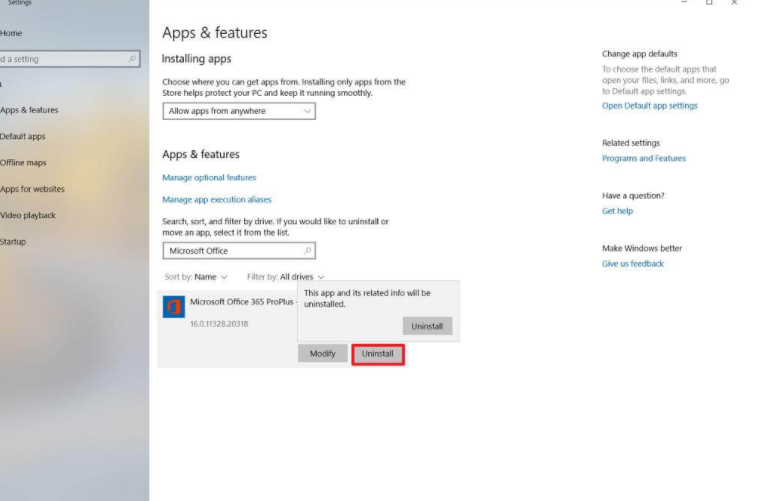Open Manage app execution aliases link
The width and height of the screenshot is (774, 501).
pyautogui.click(x=217, y=199)
